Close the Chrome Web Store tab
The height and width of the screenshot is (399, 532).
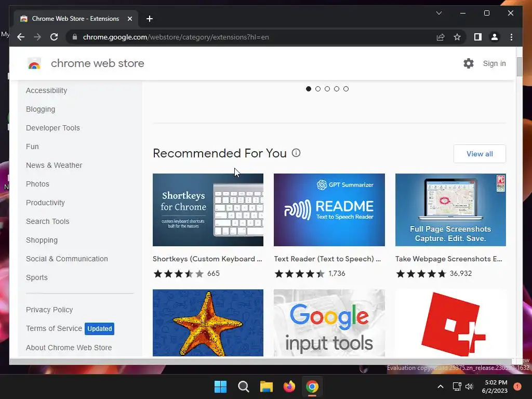coord(129,19)
